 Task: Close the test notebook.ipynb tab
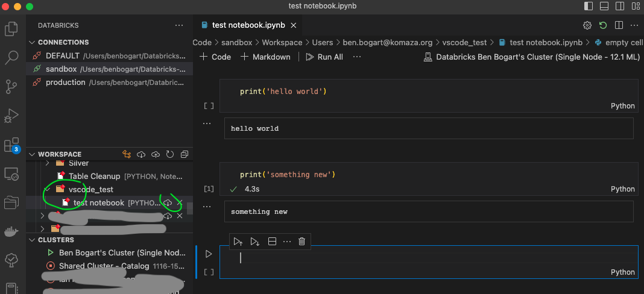[x=293, y=25]
